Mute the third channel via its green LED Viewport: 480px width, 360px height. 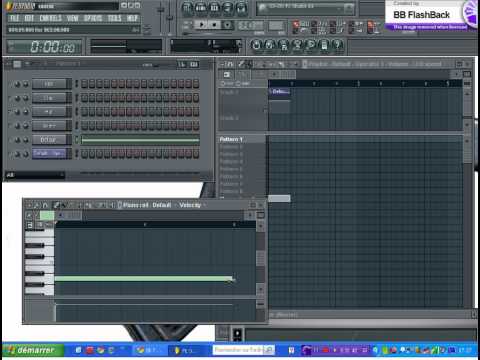click(10, 112)
